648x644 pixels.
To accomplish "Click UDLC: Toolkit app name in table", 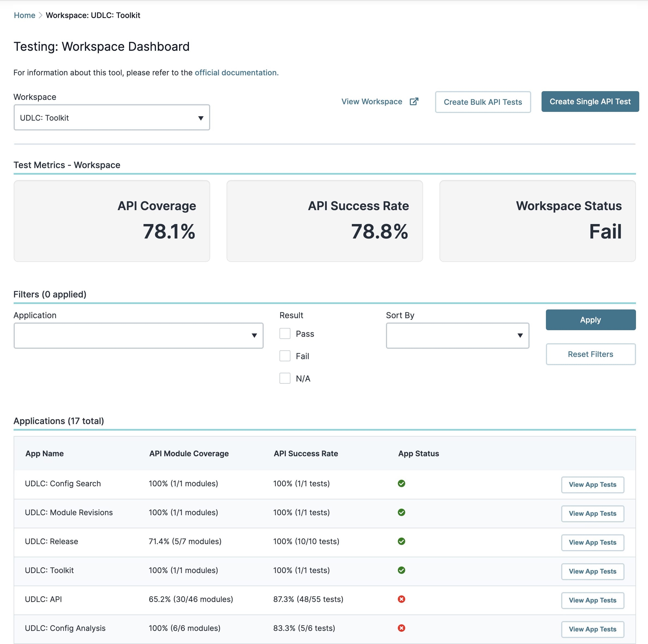I will (x=49, y=570).
